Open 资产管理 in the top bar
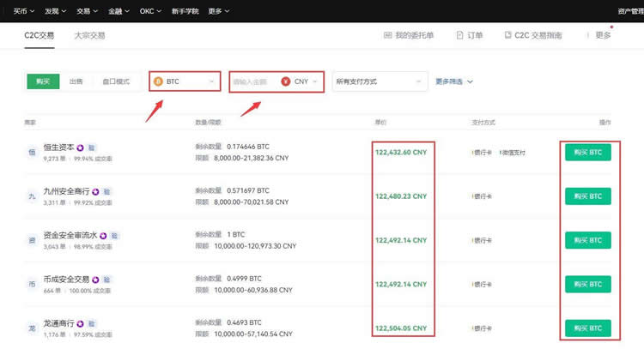 (x=630, y=11)
